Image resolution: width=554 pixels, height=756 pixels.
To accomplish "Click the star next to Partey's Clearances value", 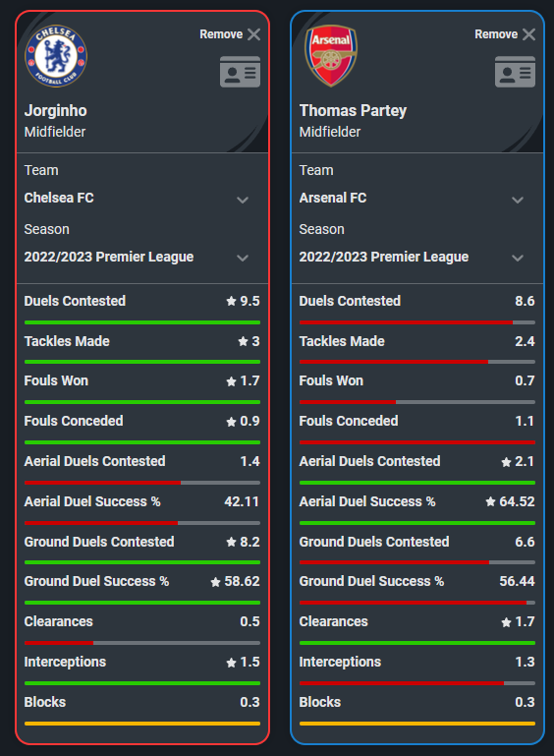I will pos(506,622).
